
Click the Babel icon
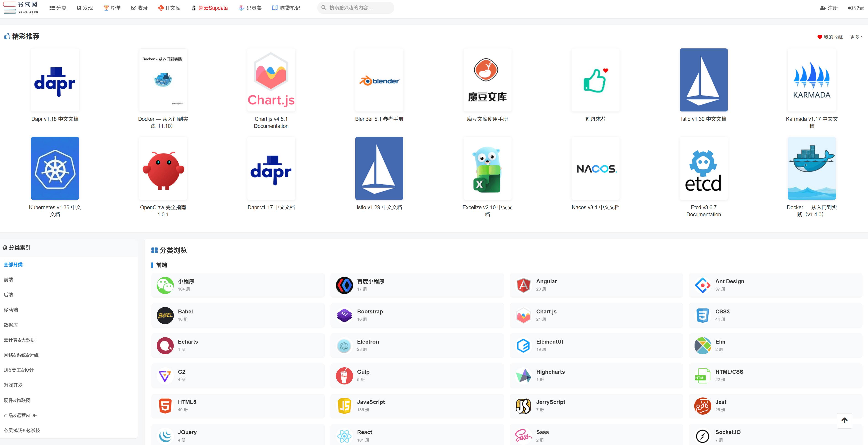165,315
